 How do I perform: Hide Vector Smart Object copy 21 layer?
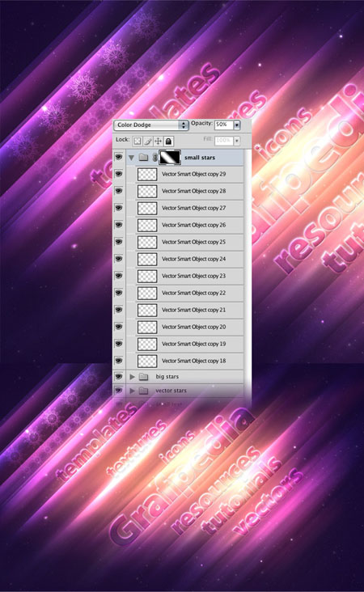tap(119, 310)
